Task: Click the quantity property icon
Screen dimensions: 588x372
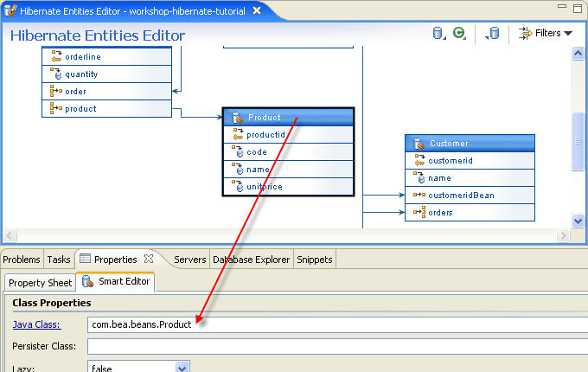Action: [x=56, y=74]
